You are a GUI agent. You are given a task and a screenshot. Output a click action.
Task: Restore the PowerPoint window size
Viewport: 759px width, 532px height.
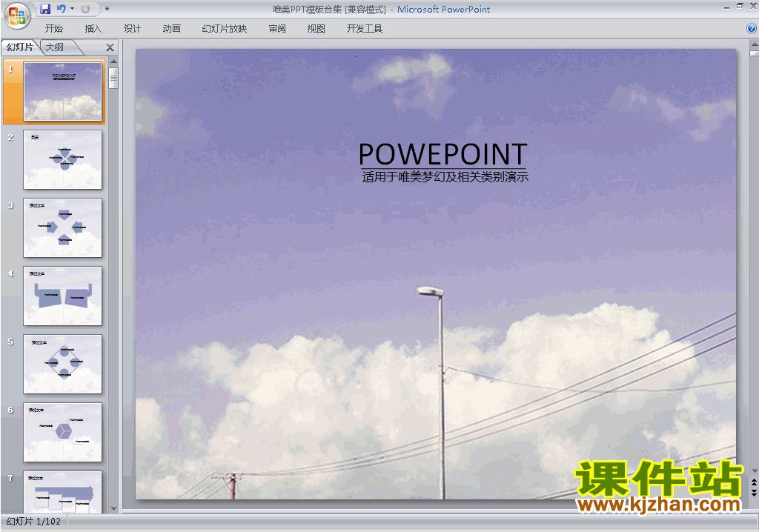point(740,6)
